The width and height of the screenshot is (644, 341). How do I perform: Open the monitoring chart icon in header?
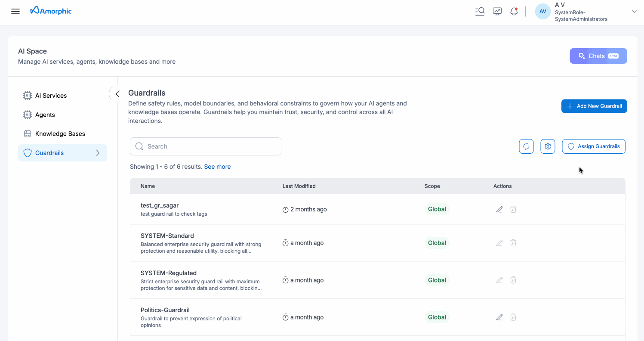[x=497, y=12]
